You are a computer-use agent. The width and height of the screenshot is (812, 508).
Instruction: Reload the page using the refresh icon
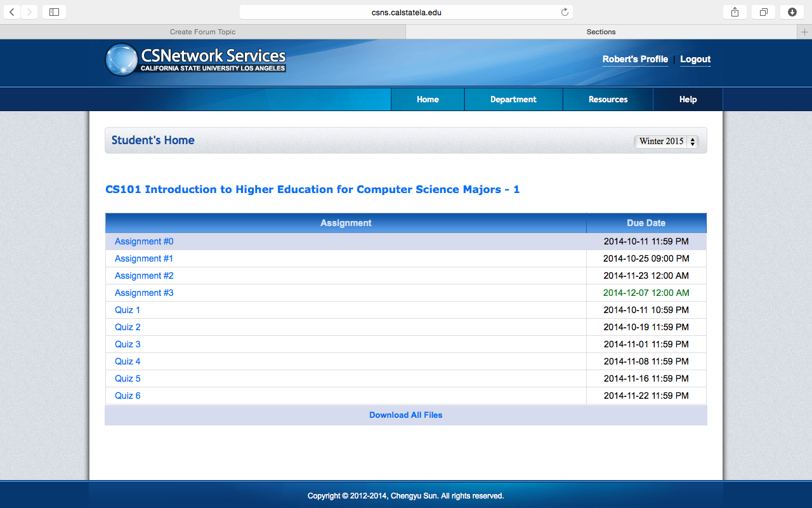[x=565, y=12]
